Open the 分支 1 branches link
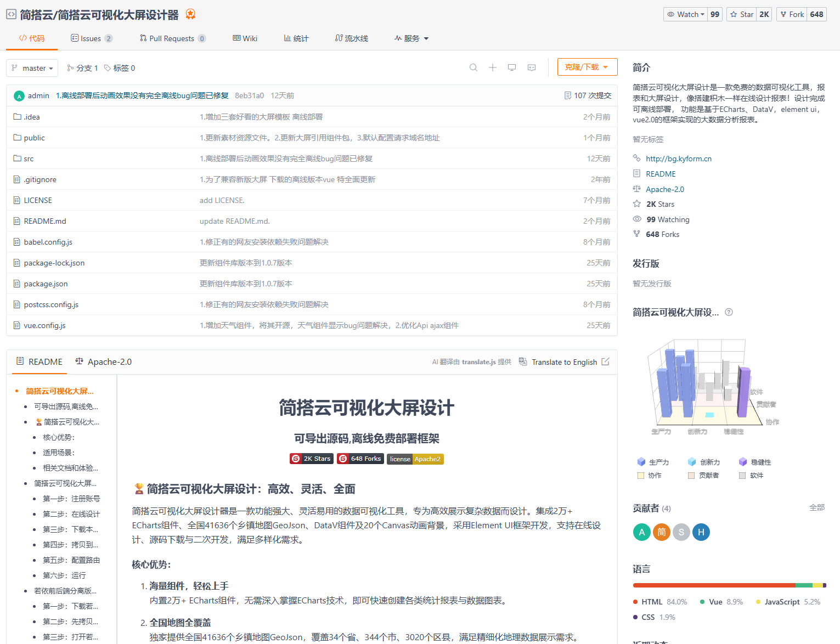Screen dimensions: 840x644 (82, 68)
